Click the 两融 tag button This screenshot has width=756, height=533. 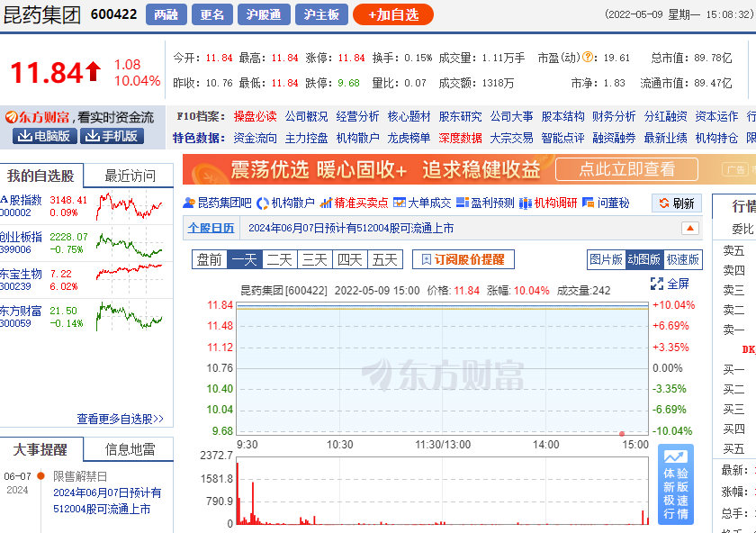[x=166, y=14]
